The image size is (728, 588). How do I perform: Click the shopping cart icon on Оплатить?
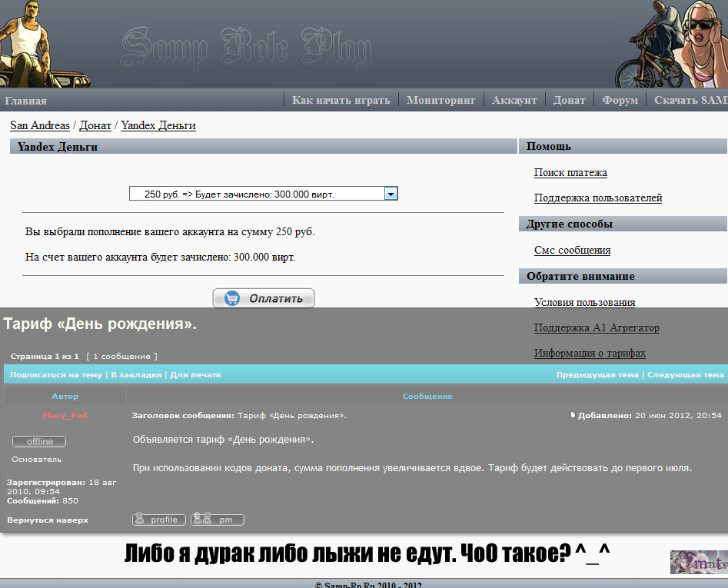[x=232, y=298]
